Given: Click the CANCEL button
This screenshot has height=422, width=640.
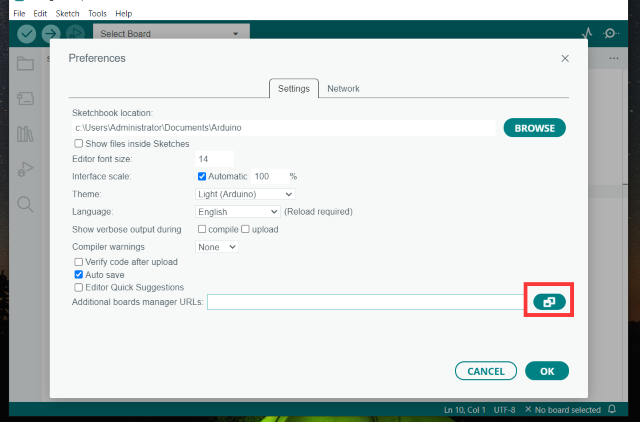Looking at the screenshot, I should [486, 371].
